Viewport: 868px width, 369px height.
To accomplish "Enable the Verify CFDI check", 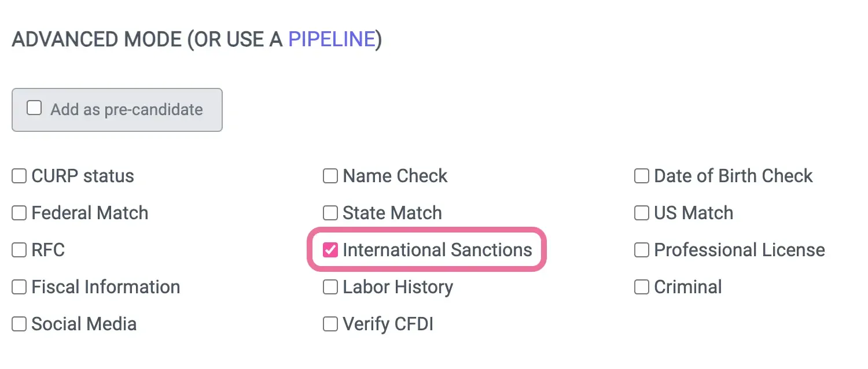I will click(330, 324).
